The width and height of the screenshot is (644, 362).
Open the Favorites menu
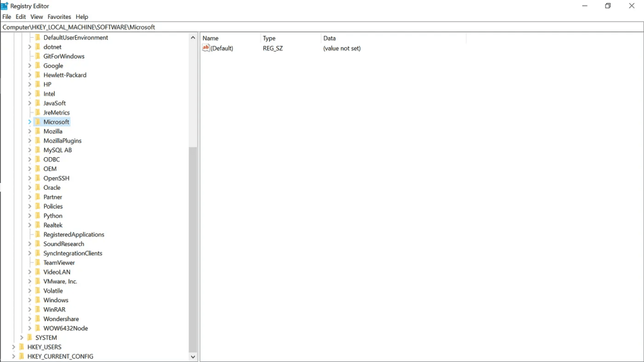point(59,17)
